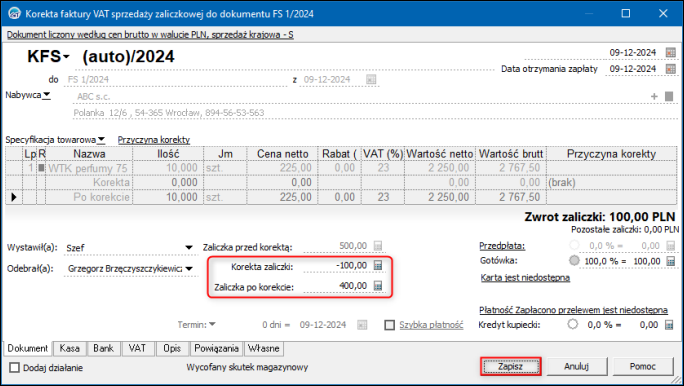The image size is (684, 386).
Task: Open calendar next to FS 1/2024 date
Action: 371,79
